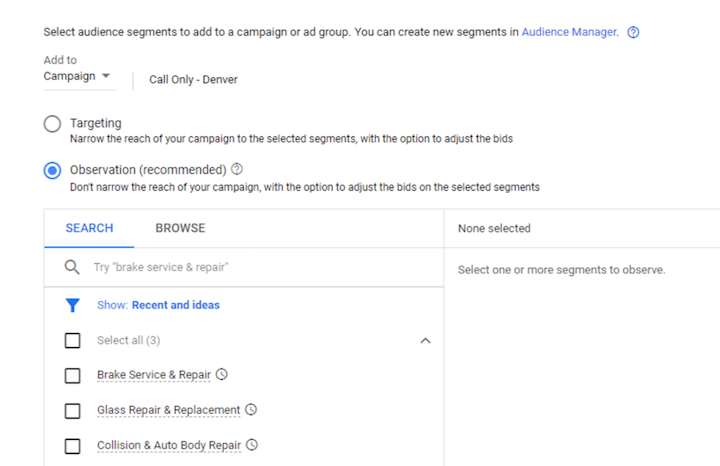Click clock icon beside Collision & Auto Body Repair

click(x=252, y=444)
